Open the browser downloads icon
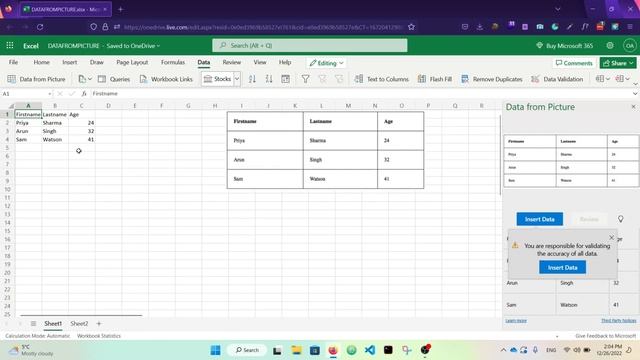This screenshot has height=360, width=640. pyautogui.click(x=480, y=27)
